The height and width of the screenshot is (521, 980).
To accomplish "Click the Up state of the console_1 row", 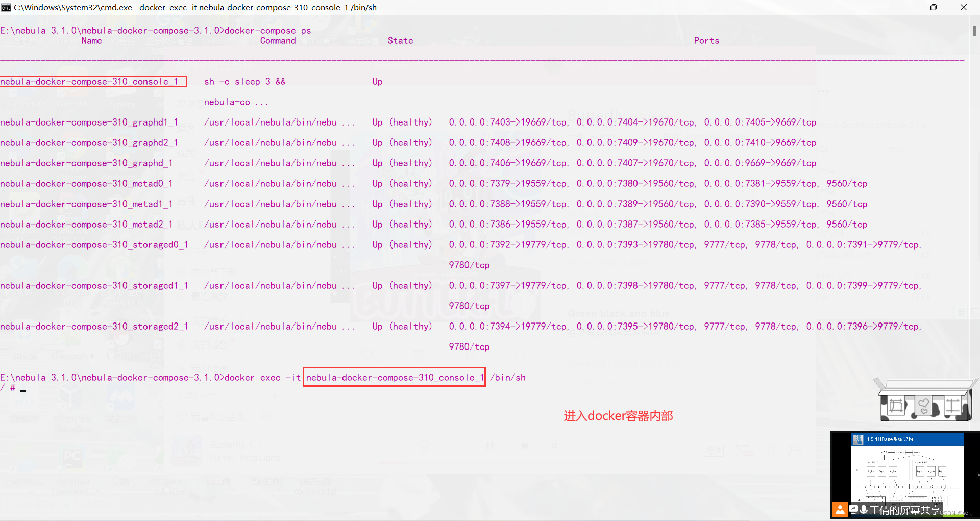I will point(377,81).
